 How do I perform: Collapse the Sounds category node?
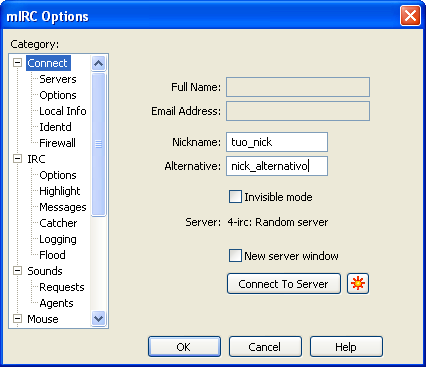coord(17,271)
